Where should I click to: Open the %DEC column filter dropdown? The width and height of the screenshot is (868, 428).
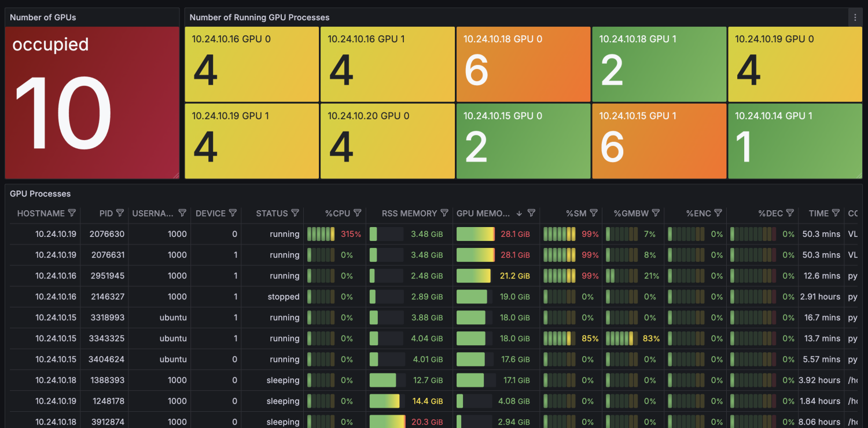(x=790, y=213)
